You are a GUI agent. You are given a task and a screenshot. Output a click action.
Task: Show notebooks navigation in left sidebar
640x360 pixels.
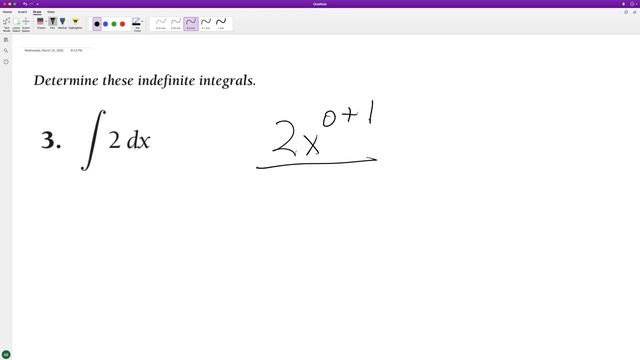6,40
